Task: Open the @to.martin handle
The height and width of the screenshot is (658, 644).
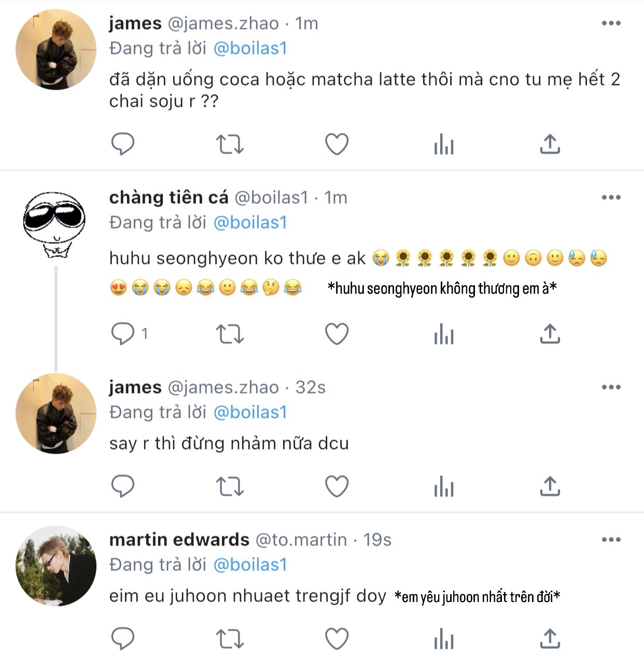Action: [301, 540]
